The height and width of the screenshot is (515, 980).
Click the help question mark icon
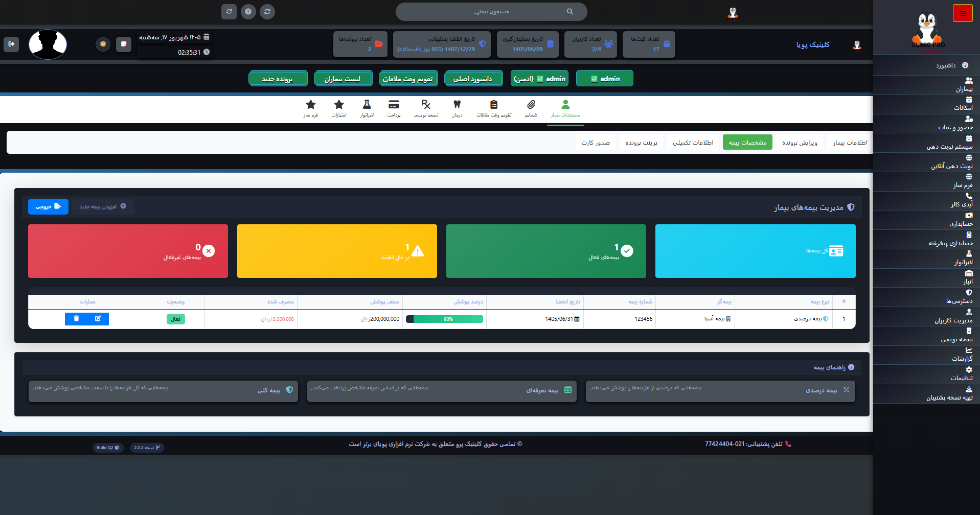248,12
